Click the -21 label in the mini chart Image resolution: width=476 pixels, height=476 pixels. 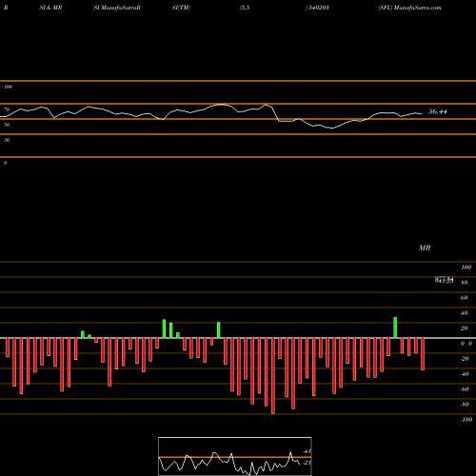point(307,463)
